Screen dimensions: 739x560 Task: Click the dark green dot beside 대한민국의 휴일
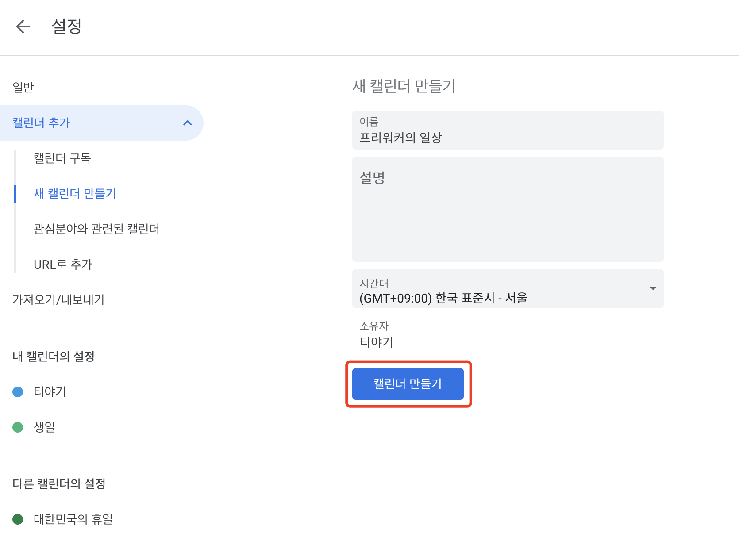18,519
